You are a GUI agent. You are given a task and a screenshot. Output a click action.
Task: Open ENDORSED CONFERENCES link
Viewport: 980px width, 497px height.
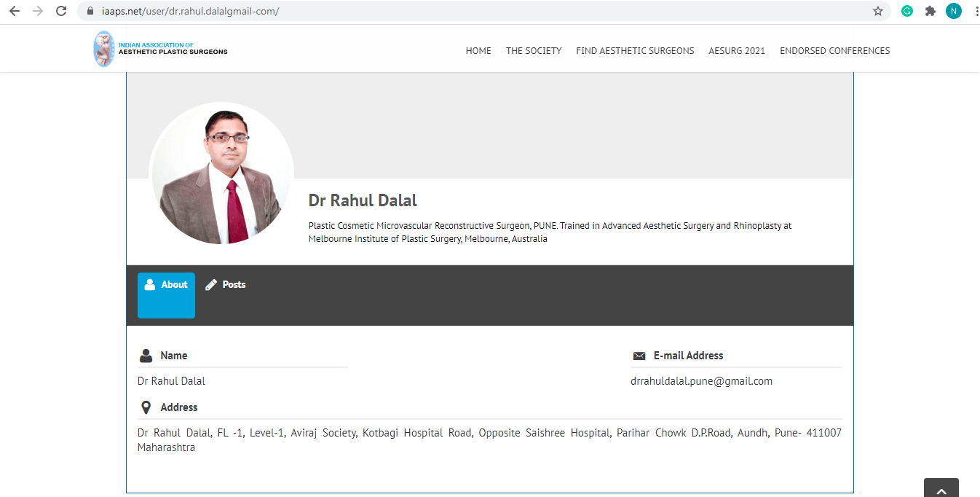pyautogui.click(x=834, y=51)
